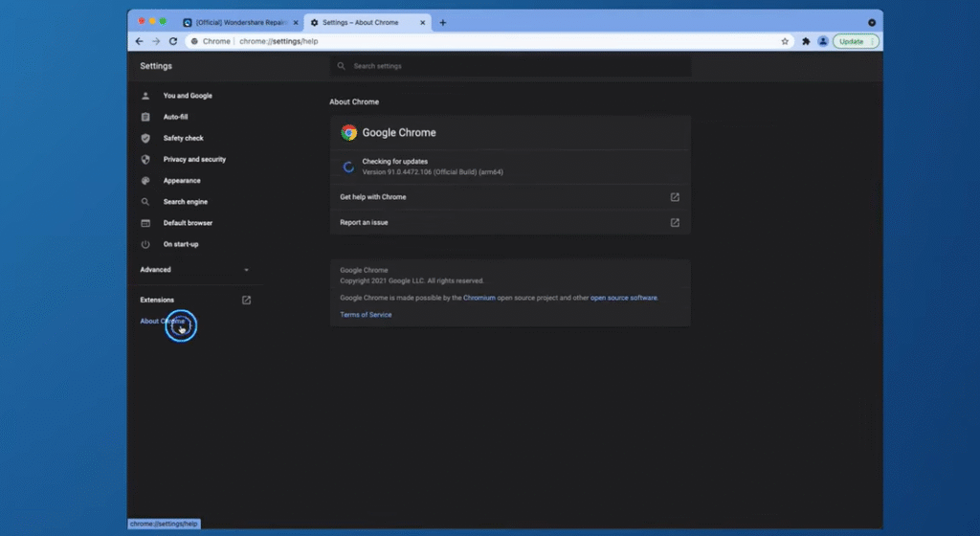Image resolution: width=980 pixels, height=536 pixels.
Task: Open the Extensions puzzle piece icon
Action: [806, 41]
